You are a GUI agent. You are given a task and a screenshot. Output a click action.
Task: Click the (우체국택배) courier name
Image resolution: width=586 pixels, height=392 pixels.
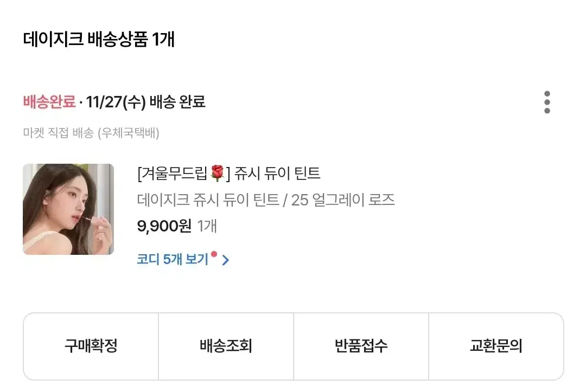pos(129,132)
